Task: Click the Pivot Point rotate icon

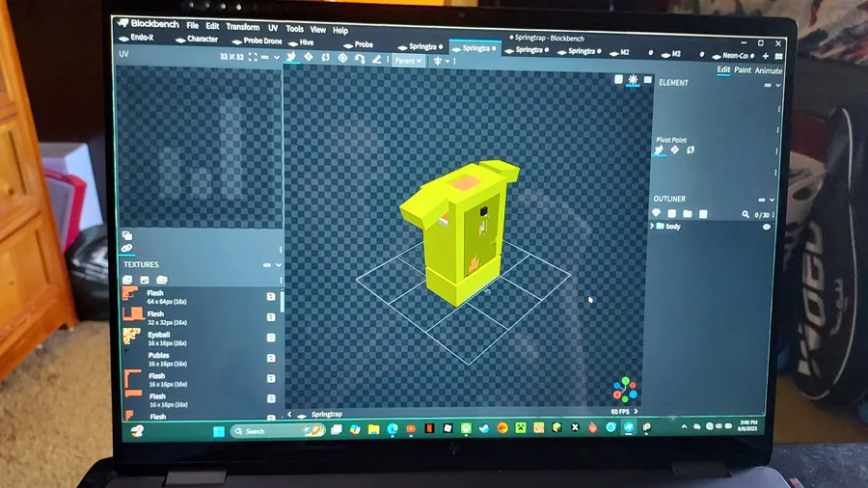Action: pos(691,150)
